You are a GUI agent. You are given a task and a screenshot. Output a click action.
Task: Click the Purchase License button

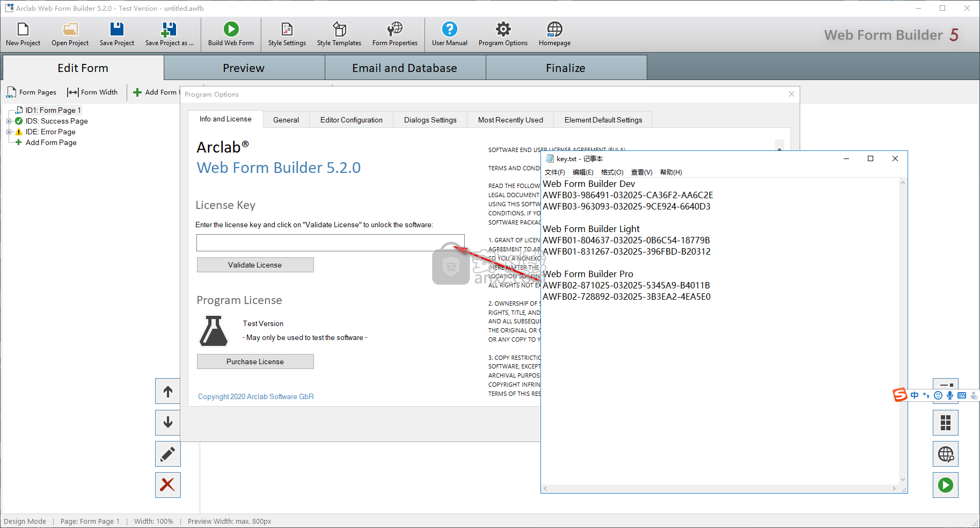click(255, 361)
